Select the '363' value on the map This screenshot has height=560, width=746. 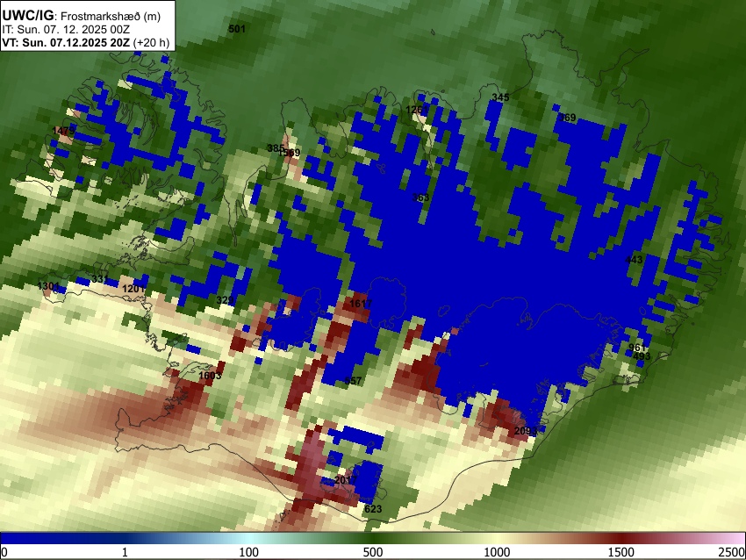coord(420,197)
